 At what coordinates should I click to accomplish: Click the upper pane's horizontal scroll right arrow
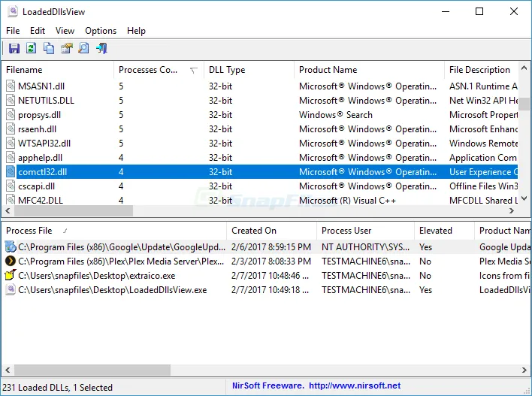click(512, 210)
